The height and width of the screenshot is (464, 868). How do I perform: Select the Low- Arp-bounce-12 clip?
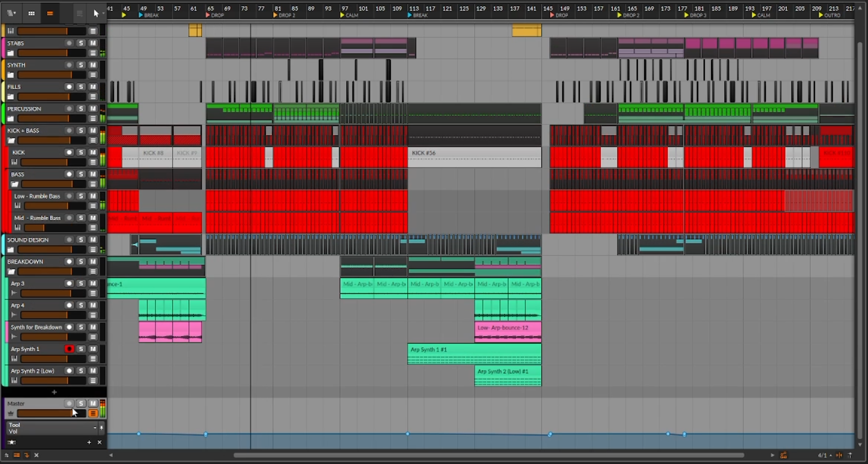[508, 332]
